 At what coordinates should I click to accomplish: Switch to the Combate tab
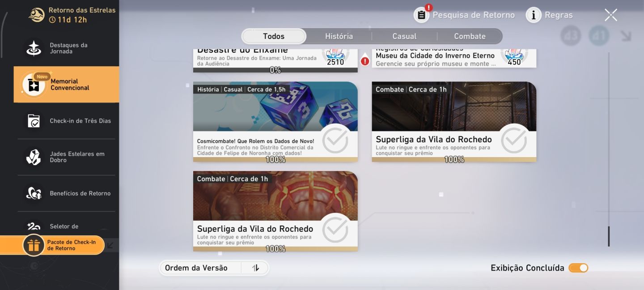pos(470,36)
